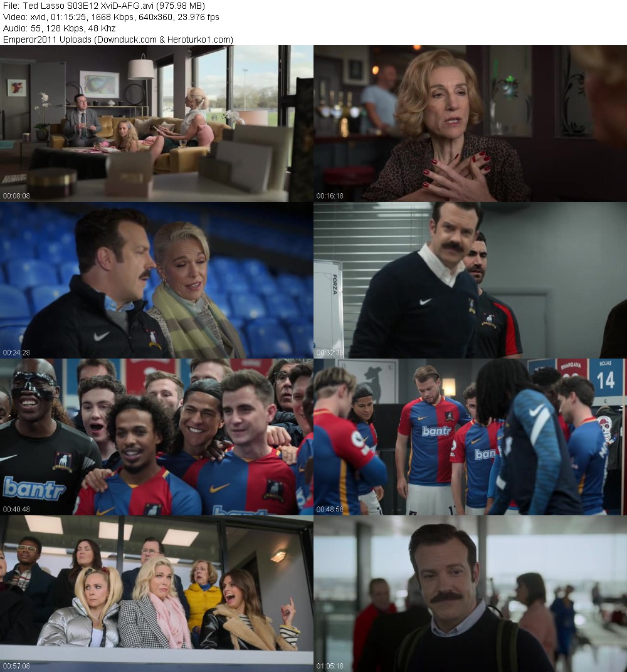This screenshot has width=627, height=672.
Task: Click the Audio info line '128 Kbps, 48 Khz'
Action: pos(59,28)
